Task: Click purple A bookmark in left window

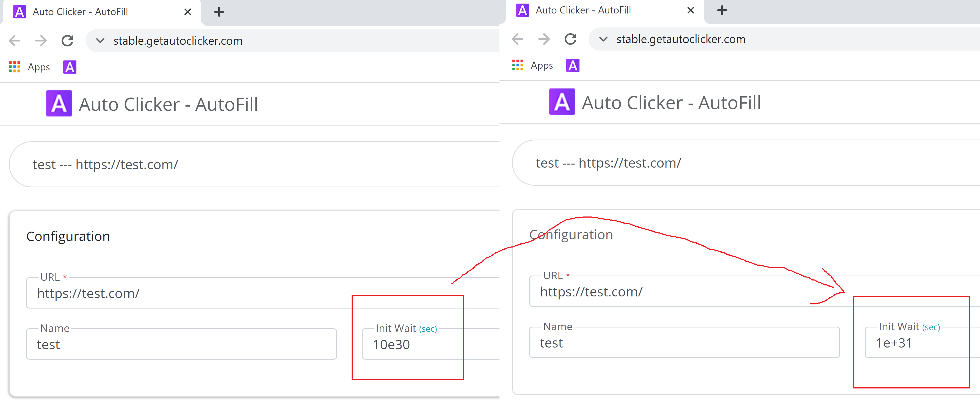Action: (x=70, y=67)
